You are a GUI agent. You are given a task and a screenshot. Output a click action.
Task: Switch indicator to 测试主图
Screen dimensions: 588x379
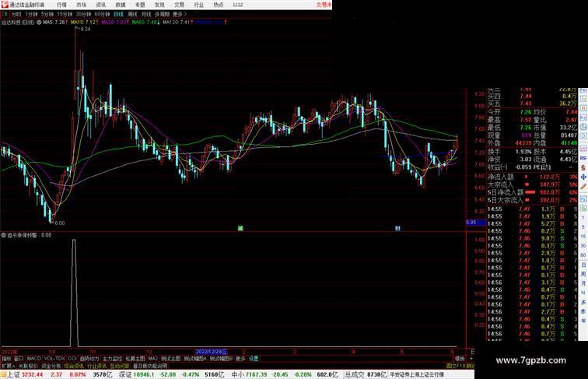click(x=170, y=359)
